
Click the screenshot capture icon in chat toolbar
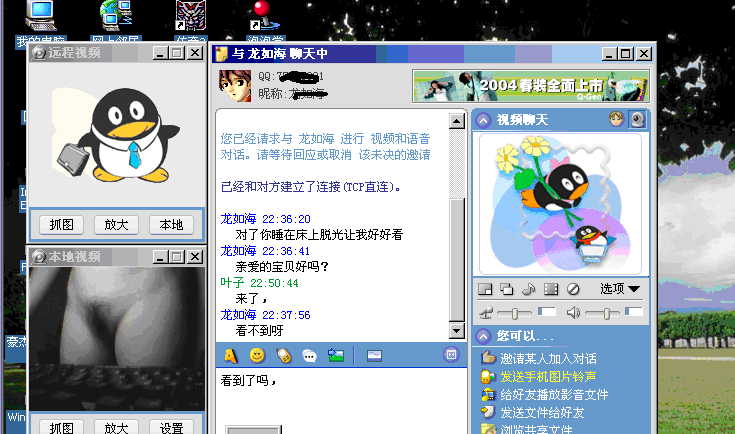(374, 356)
